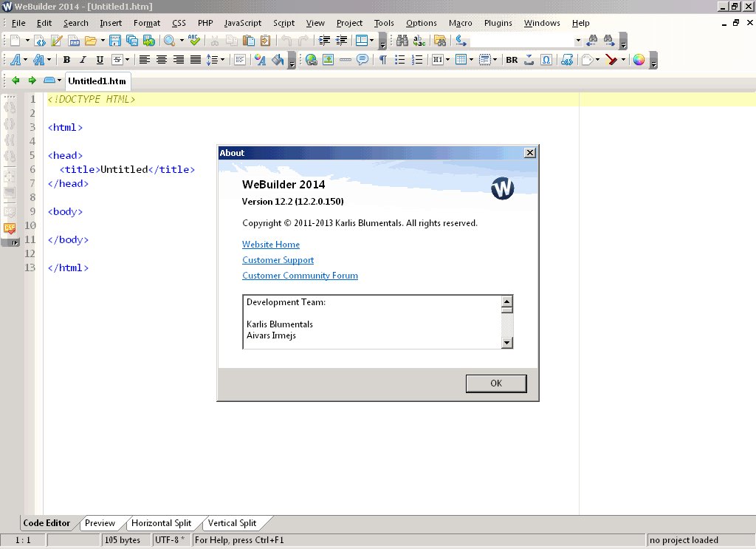The image size is (756, 549).
Task: Click the font color palette icon
Action: pos(261,60)
